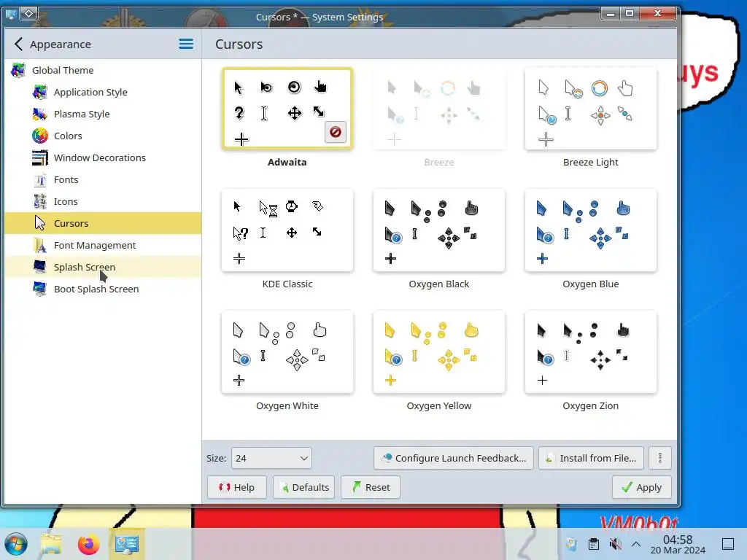Click the Splash Screen monitor icon
Viewport: 747px width, 560px height.
click(40, 267)
